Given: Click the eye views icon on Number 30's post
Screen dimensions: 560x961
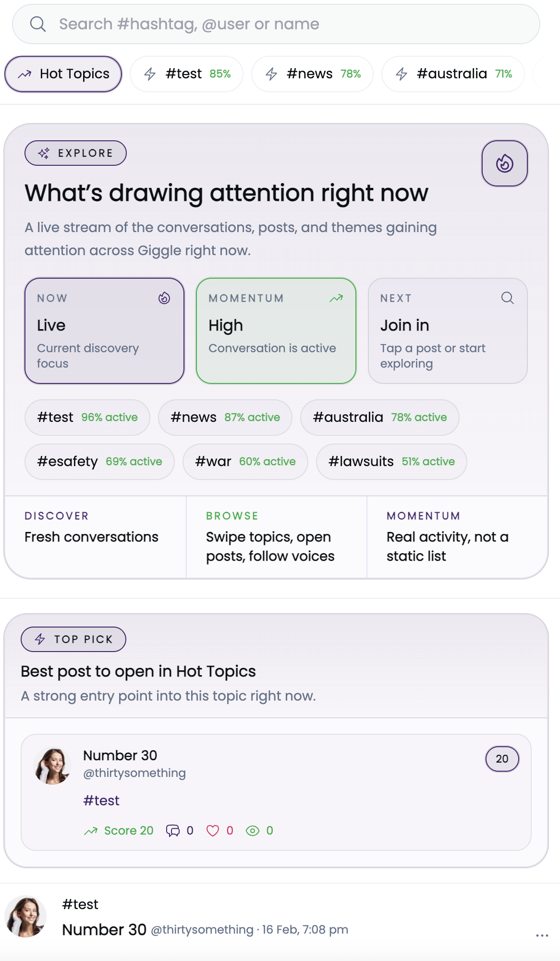Looking at the screenshot, I should 253,830.
